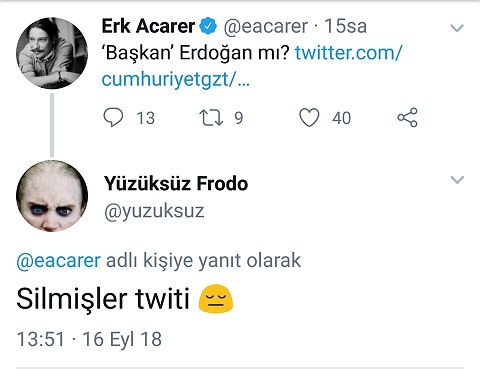Open Yüzüksüz Frodo's profile picture
This screenshot has height=371, width=480.
pos(52,196)
